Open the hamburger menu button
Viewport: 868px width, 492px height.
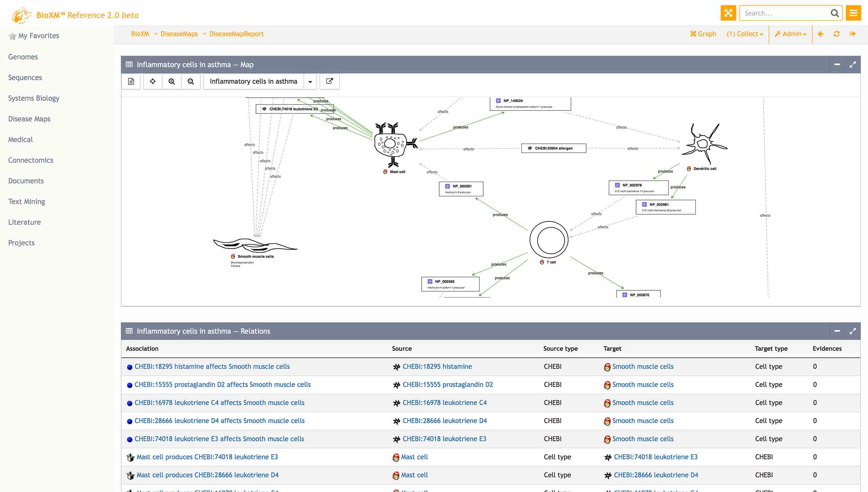(853, 13)
